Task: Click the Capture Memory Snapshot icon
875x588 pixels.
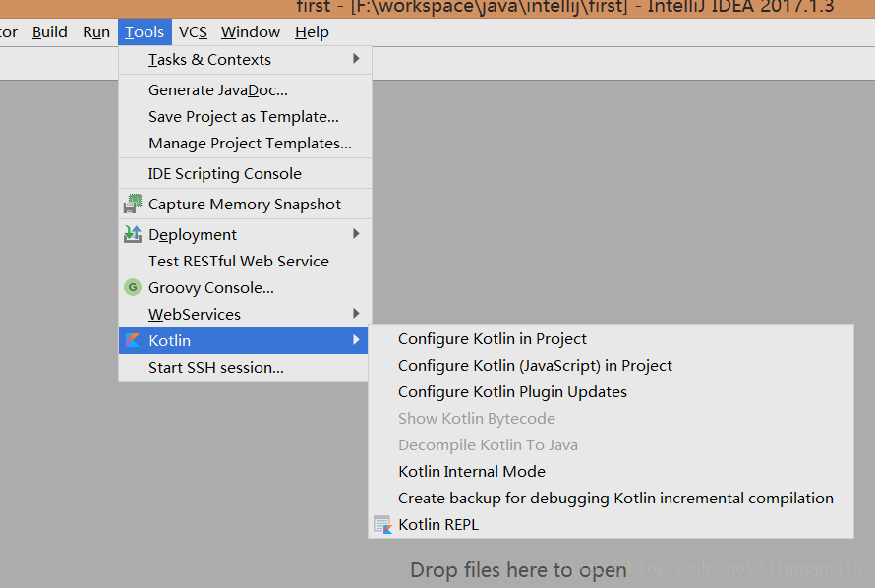Action: [x=132, y=205]
